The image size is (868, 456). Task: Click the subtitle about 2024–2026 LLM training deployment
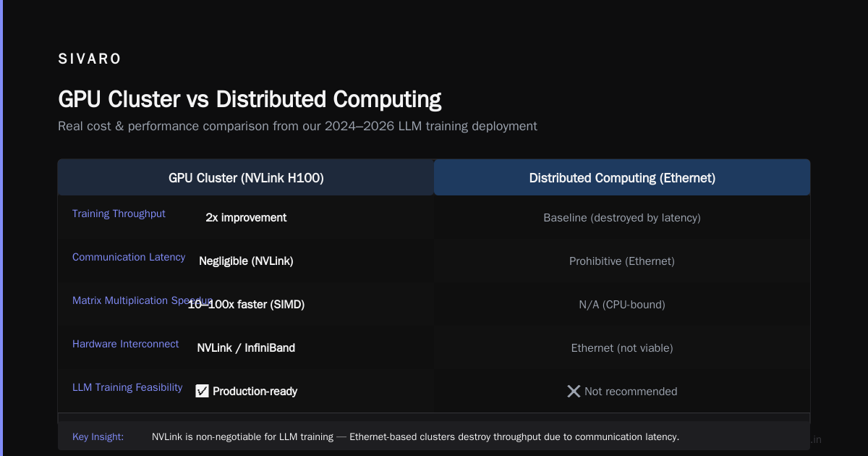[x=297, y=126]
